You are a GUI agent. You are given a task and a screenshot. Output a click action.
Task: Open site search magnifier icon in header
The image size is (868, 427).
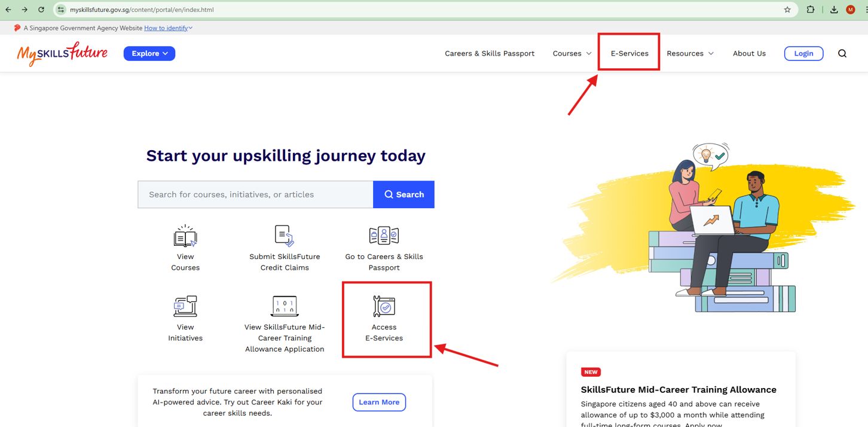coord(842,54)
